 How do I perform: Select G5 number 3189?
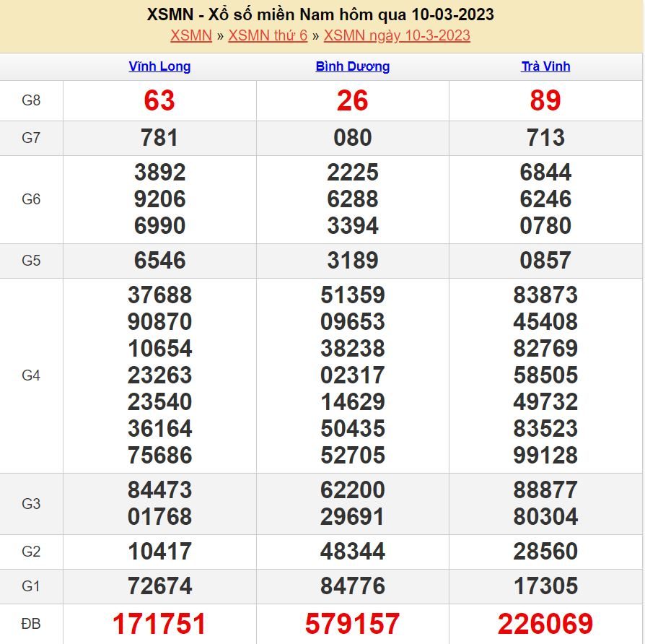pos(353,260)
